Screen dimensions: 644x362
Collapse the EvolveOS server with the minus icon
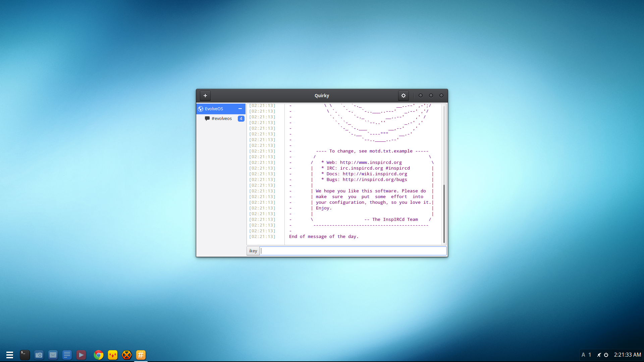[240, 109]
